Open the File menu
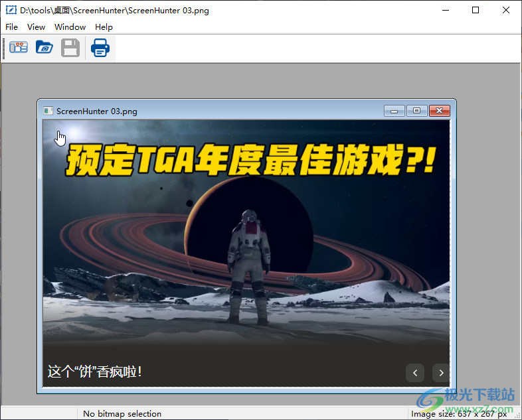The image size is (522, 420). [12, 27]
